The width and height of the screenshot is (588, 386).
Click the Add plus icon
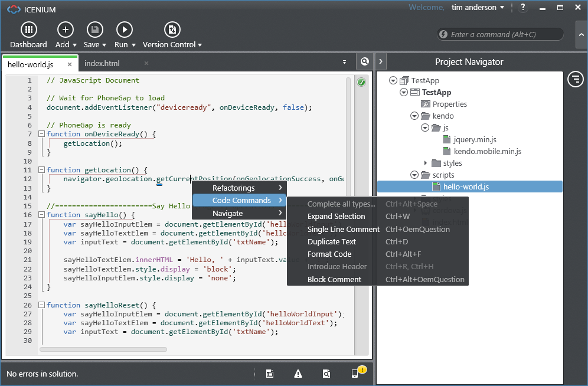(66, 30)
